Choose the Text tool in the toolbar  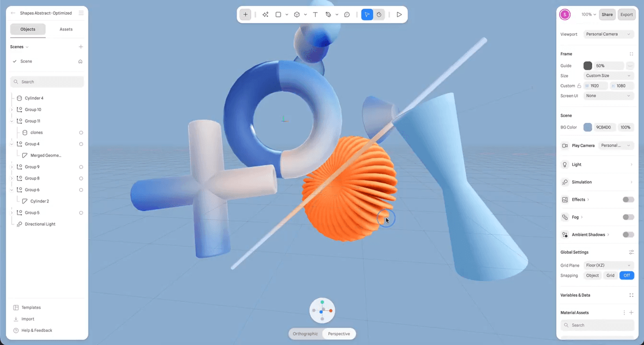click(x=315, y=15)
